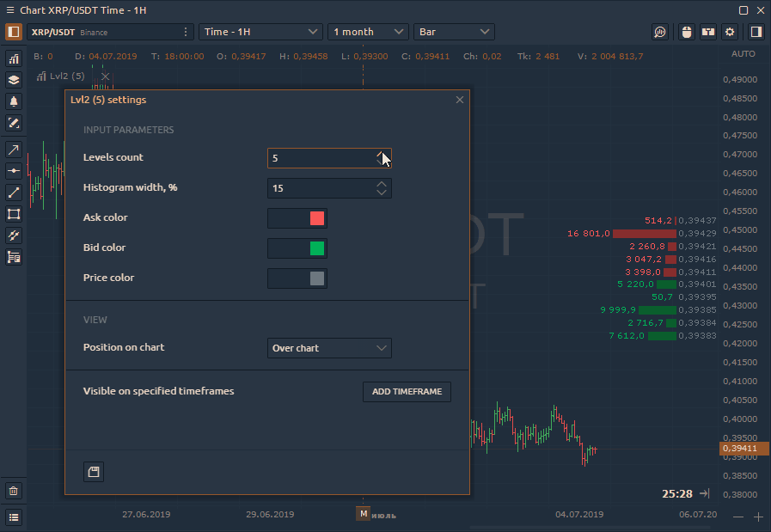Image resolution: width=771 pixels, height=532 pixels.
Task: Open the Time - 1H timeframe dropdown
Action: 260,32
